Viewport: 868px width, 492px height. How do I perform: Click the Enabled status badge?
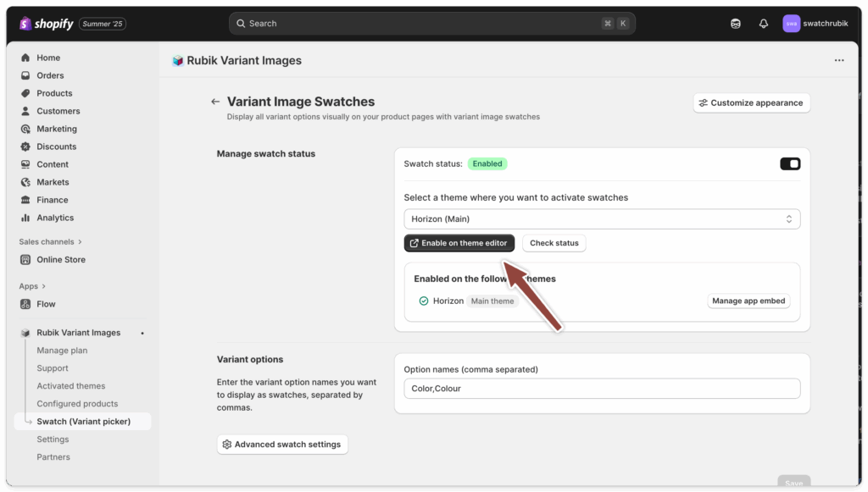click(487, 163)
